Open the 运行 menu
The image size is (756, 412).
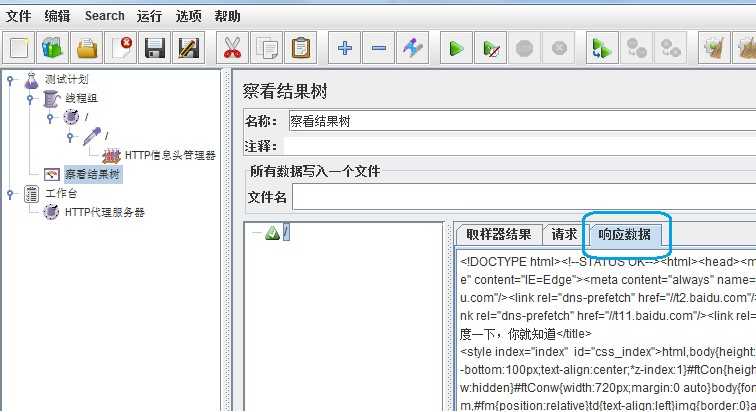click(x=149, y=16)
